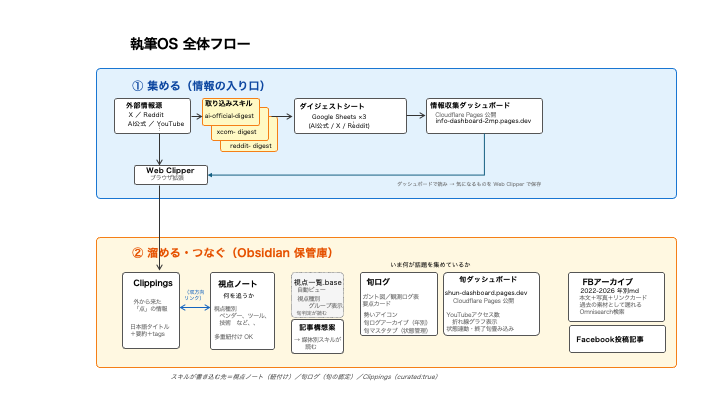Select "何を追うか" under 視点ノート
The width and height of the screenshot is (720, 405).
[239, 296]
